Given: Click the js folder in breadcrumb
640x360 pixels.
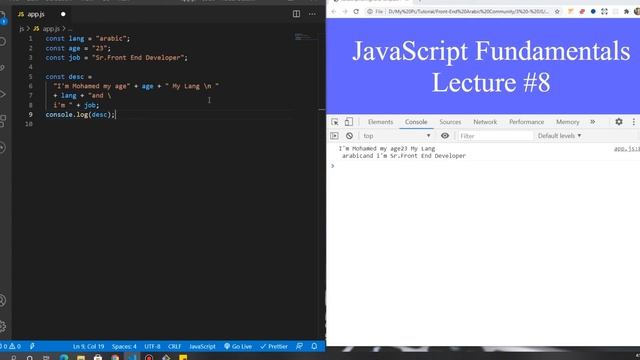Looking at the screenshot, I should coord(21,29).
